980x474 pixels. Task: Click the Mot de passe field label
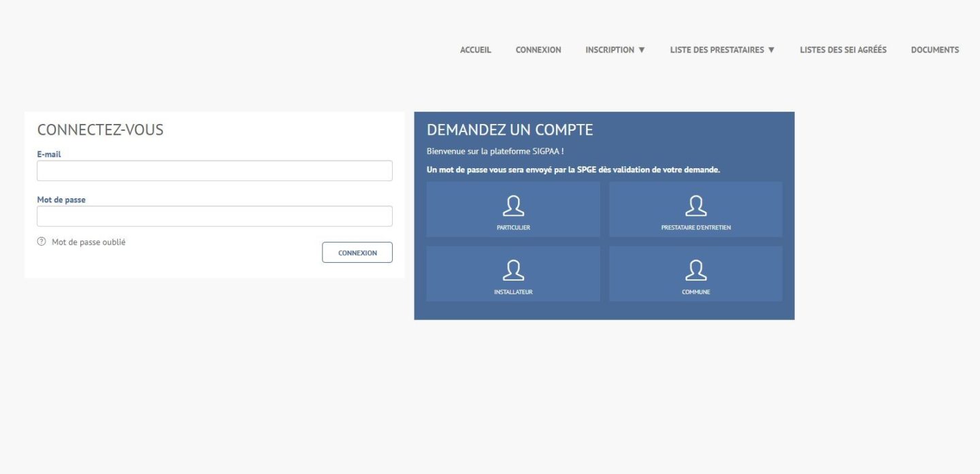61,200
